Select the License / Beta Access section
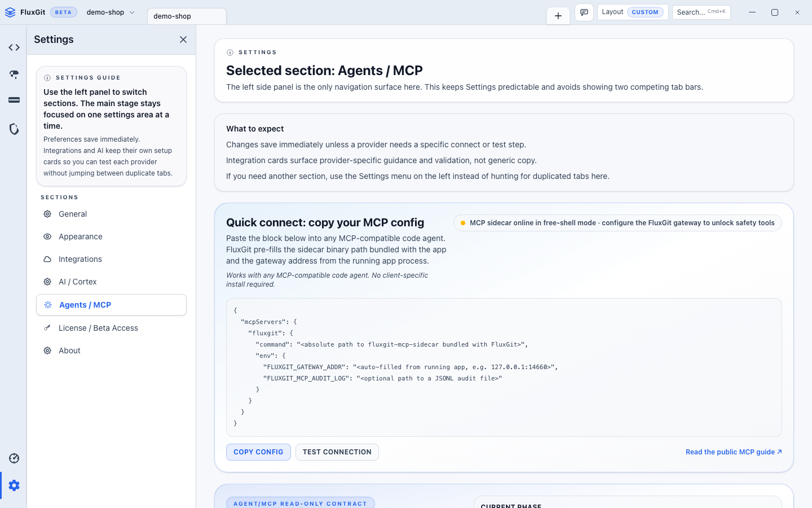The height and width of the screenshot is (508, 812). (x=111, y=328)
